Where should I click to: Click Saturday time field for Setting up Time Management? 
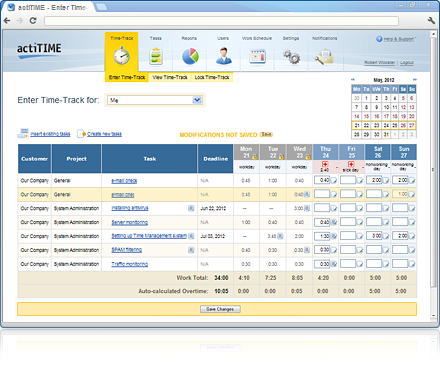(x=374, y=236)
